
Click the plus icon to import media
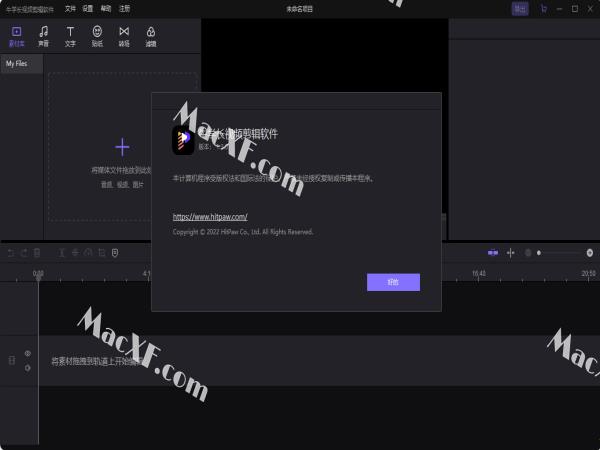coord(122,147)
